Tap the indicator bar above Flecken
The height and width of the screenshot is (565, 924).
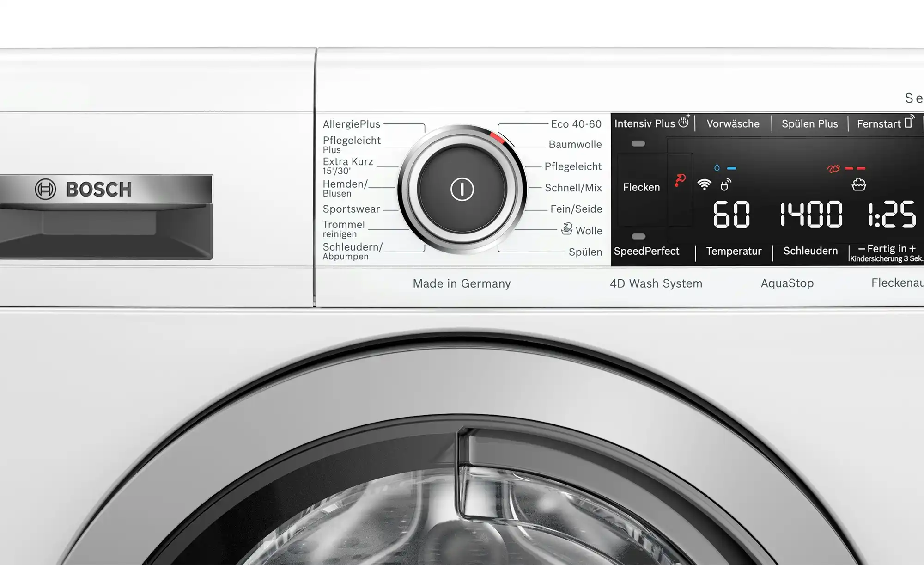(638, 144)
